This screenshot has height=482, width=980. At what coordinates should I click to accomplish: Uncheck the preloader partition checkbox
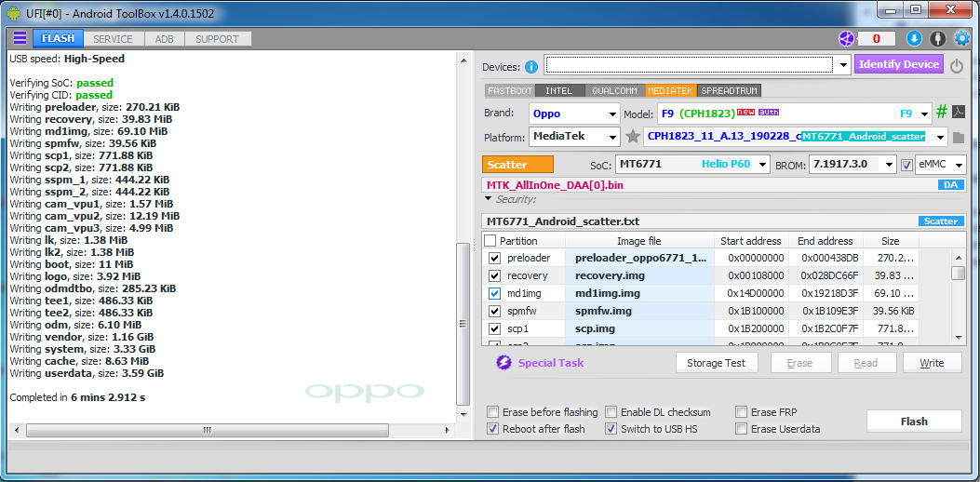[495, 258]
